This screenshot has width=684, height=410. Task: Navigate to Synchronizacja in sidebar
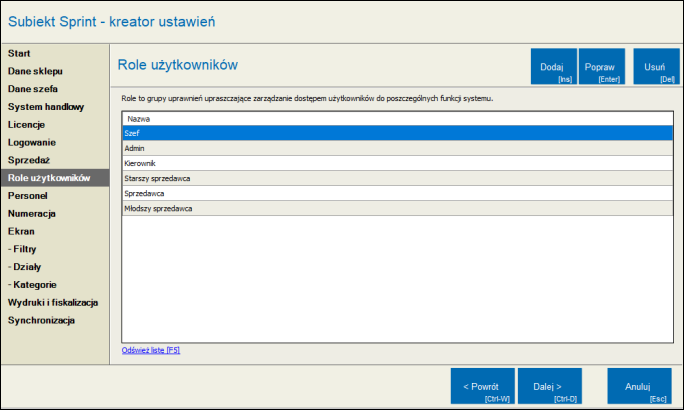42,320
